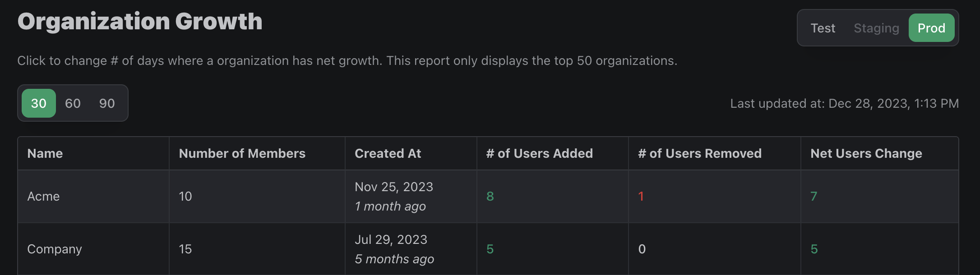The width and height of the screenshot is (980, 275).
Task: Open the Company organization row
Action: [x=55, y=249]
